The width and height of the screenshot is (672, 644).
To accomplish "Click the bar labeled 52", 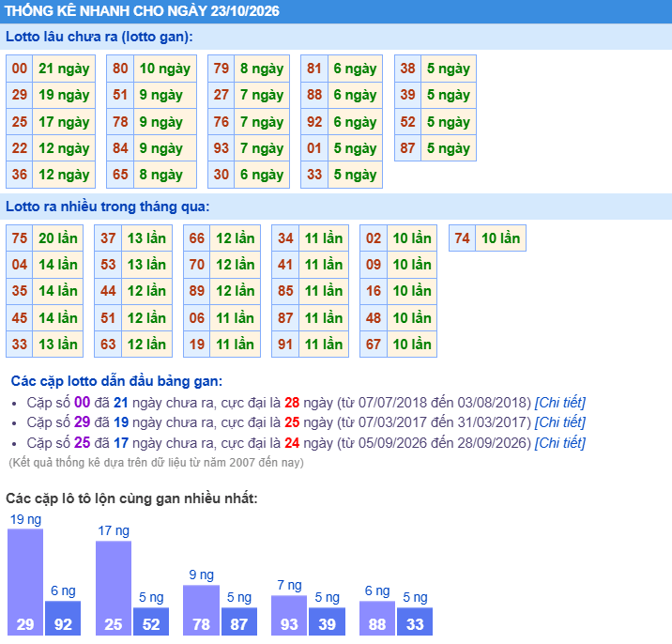I will point(151,621).
